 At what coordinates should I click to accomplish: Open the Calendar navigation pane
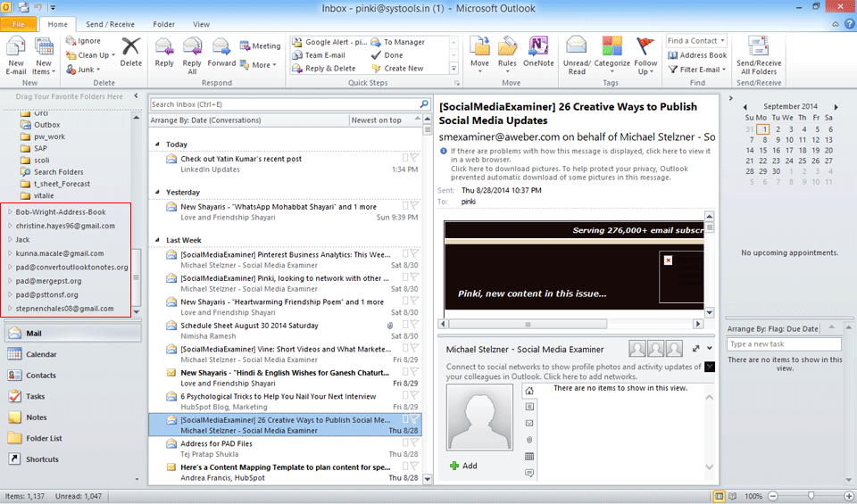[72, 354]
